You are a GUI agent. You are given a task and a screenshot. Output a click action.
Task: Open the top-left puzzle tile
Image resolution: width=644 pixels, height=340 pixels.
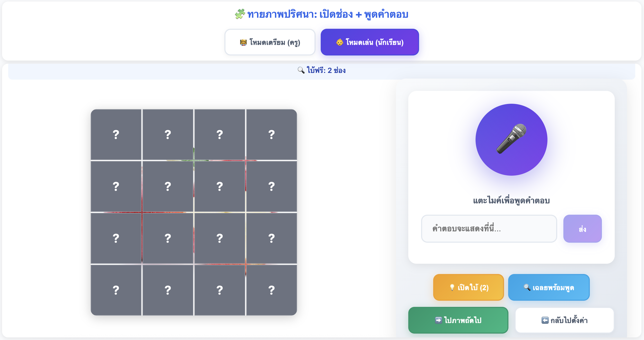pos(116,135)
